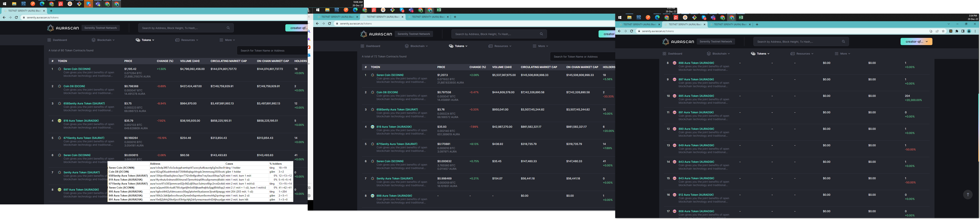Click the address bar URL in the middle window

click(x=356, y=23)
